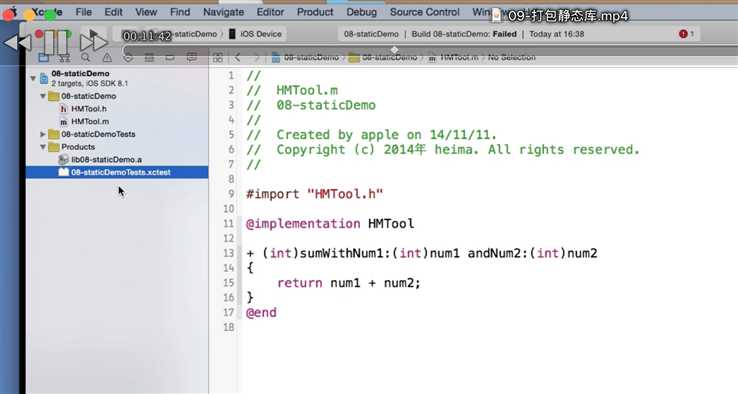The height and width of the screenshot is (394, 738).
Task: Show the Breakpoint navigator
Action: 170,57
